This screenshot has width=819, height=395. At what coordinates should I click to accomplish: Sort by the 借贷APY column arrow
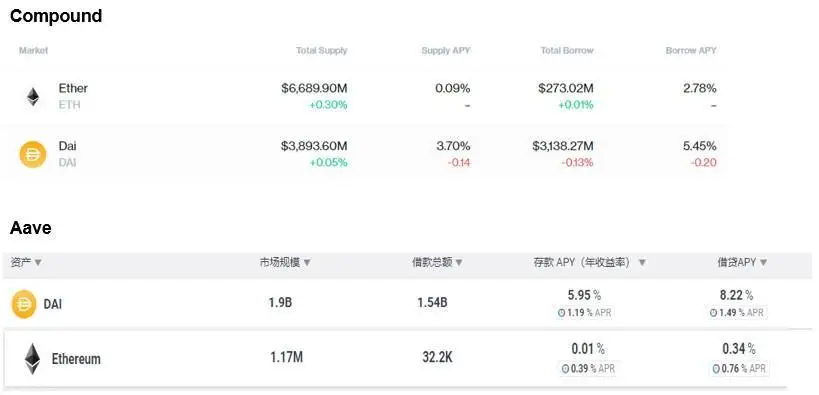763,262
